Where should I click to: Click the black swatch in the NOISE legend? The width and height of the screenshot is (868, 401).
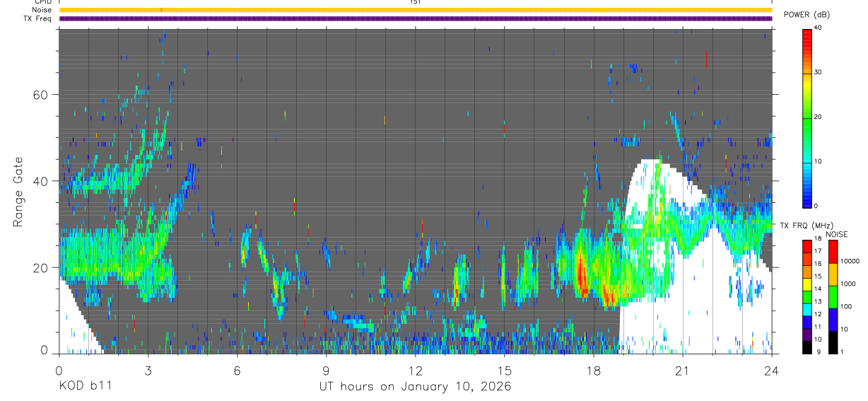[833, 342]
